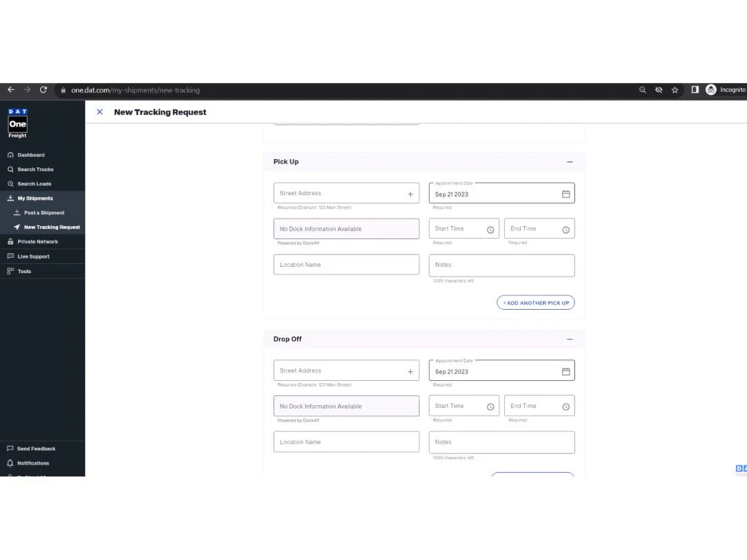This screenshot has width=747, height=560.
Task: Click the Drop Off Notes field
Action: tap(501, 442)
